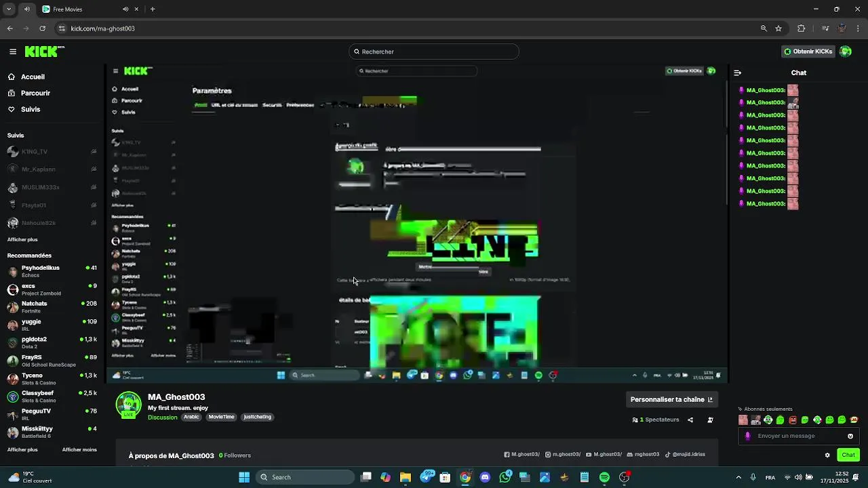The width and height of the screenshot is (868, 488).
Task: Open the profile avatar menu
Action: (845, 52)
